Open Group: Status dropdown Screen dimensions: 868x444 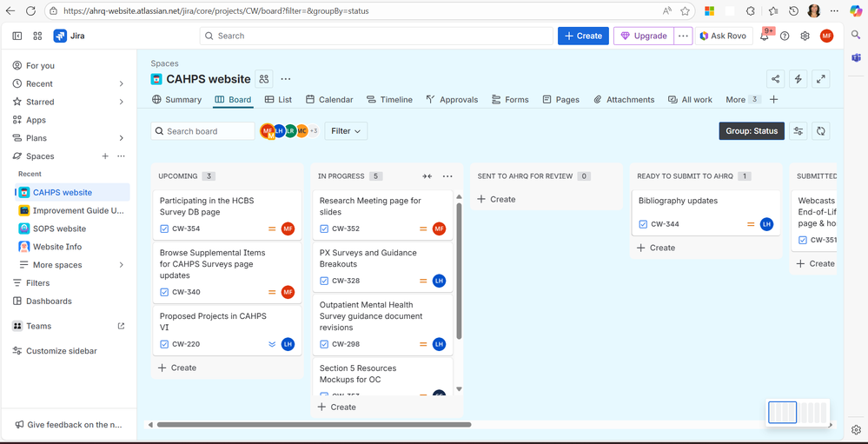coord(752,131)
